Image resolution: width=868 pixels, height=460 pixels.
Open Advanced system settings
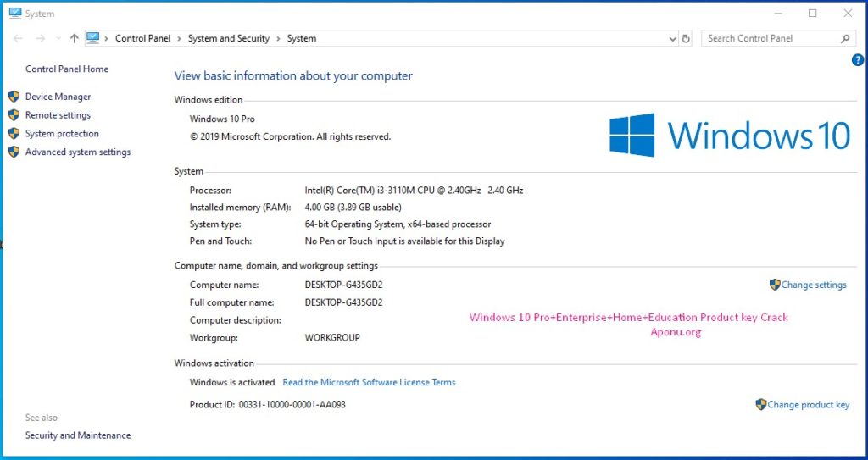point(78,152)
